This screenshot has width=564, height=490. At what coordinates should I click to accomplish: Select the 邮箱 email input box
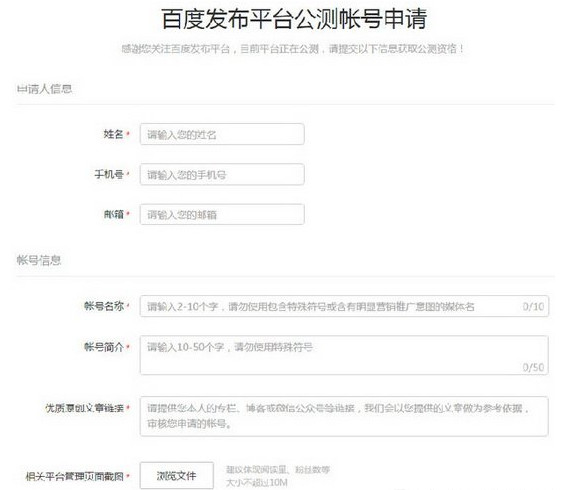[x=222, y=214]
